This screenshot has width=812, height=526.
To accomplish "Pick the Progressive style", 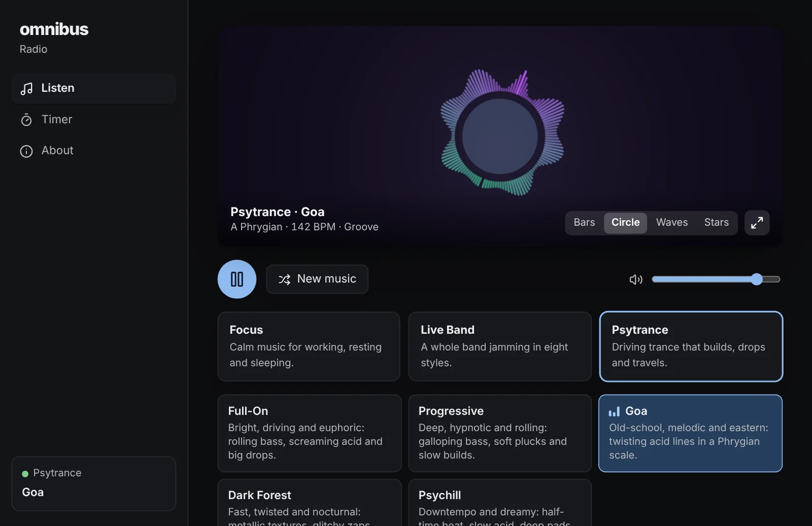I will 500,433.
